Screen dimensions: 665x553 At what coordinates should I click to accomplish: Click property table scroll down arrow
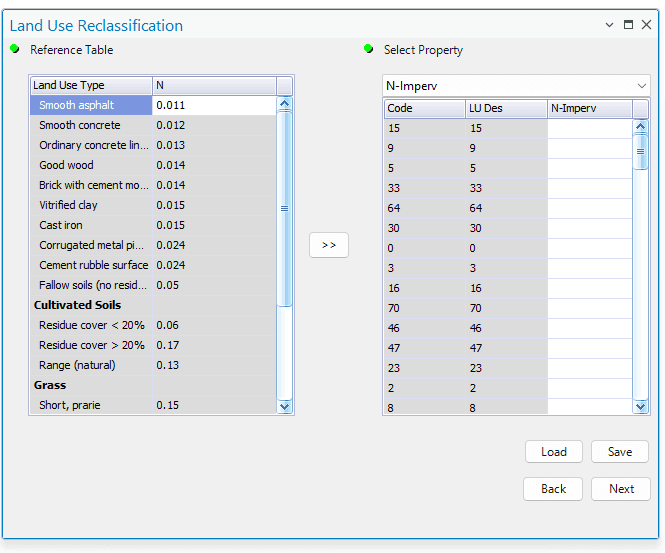640,407
